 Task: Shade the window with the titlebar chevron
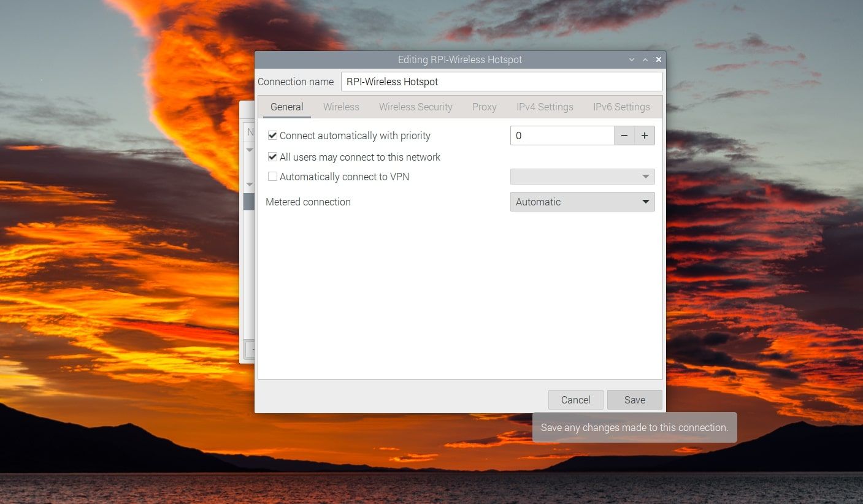point(631,59)
